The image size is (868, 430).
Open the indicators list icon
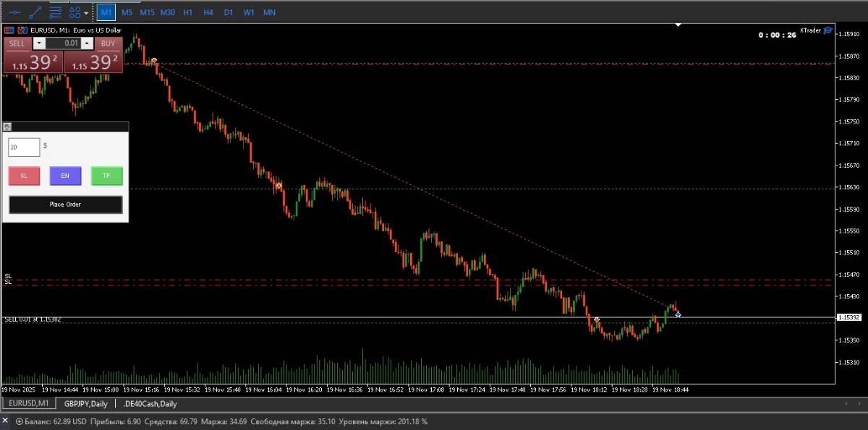tap(55, 12)
